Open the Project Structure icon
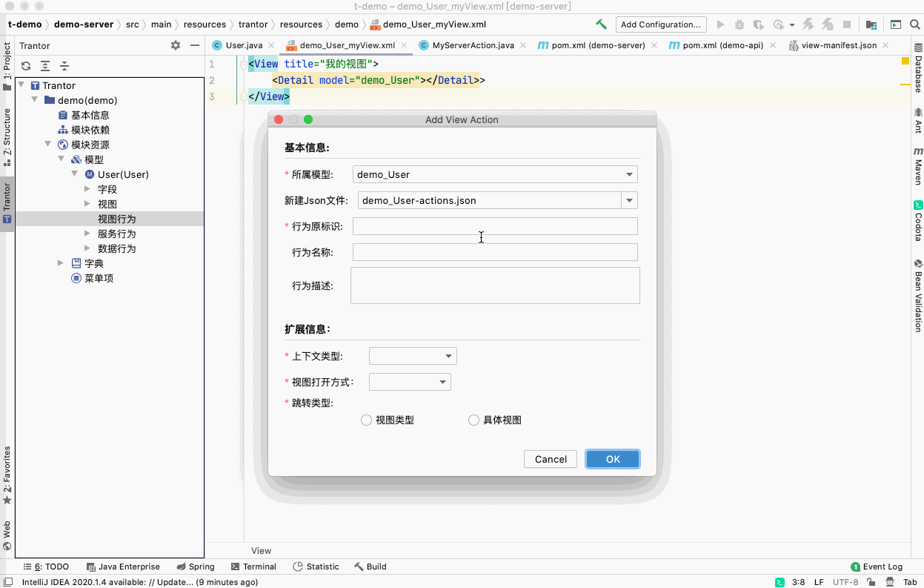 pos(871,24)
